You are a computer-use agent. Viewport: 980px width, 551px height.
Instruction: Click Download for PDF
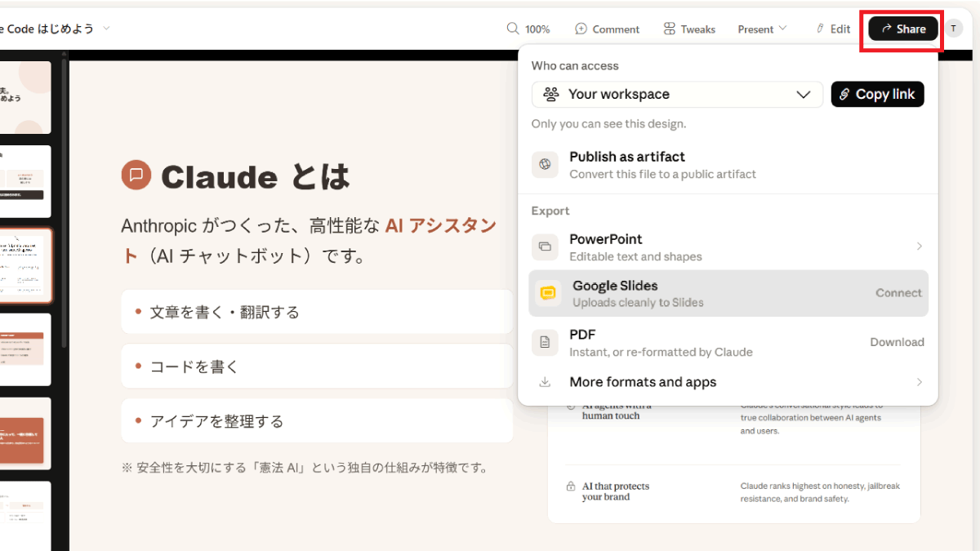[x=897, y=342]
